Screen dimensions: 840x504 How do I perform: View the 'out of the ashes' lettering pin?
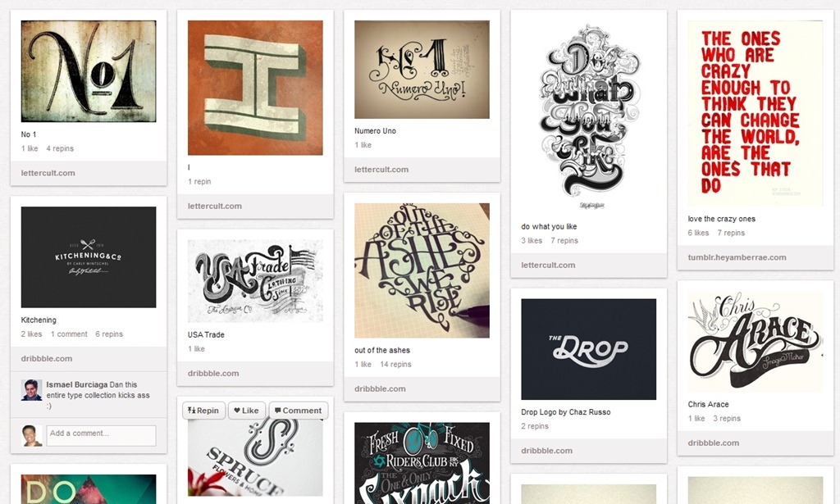pos(422,270)
